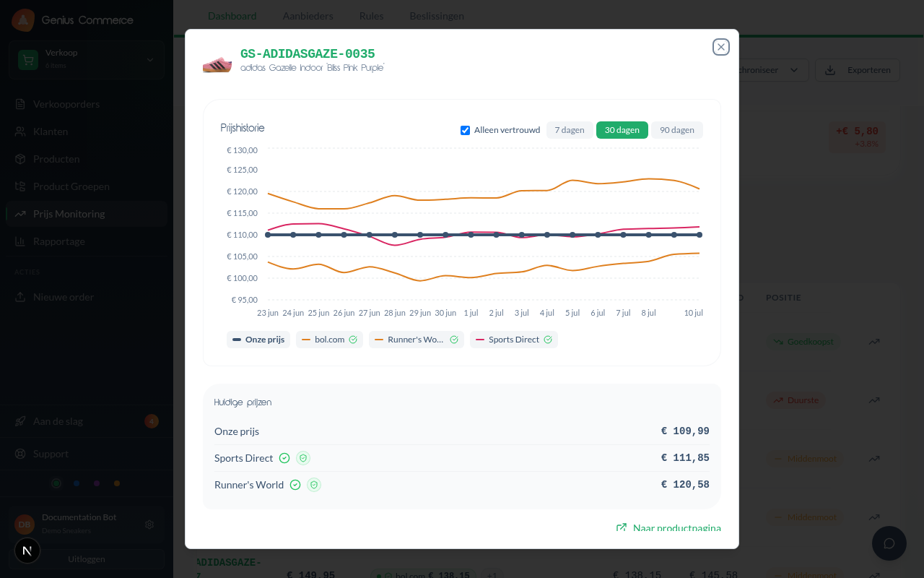Image resolution: width=924 pixels, height=578 pixels.
Task: Click the Rapportage chart icon
Action: 19,241
